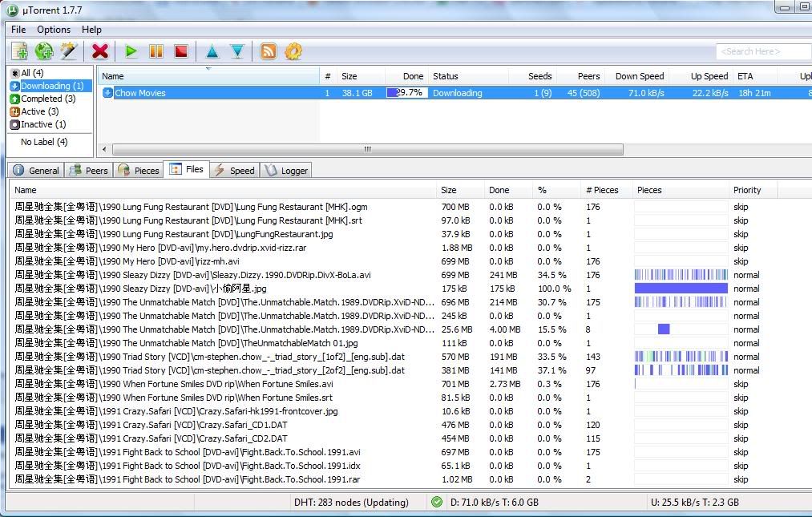Switch to the Logger tab
The width and height of the screenshot is (812, 517).
pyautogui.click(x=286, y=171)
